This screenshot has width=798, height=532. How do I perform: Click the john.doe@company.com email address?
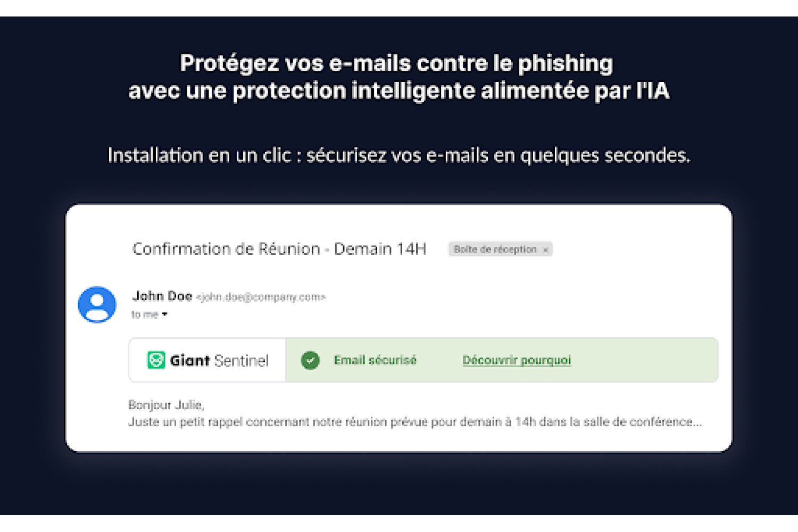click(261, 297)
